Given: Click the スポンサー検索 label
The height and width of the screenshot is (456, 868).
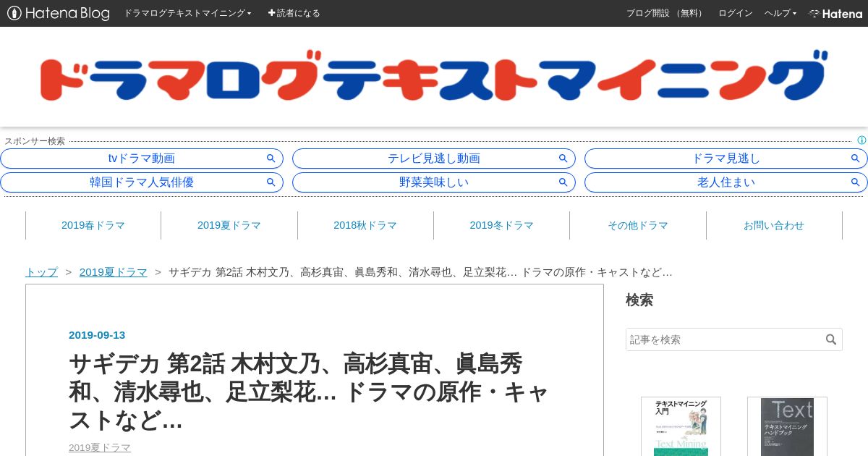Looking at the screenshot, I should coord(35,141).
